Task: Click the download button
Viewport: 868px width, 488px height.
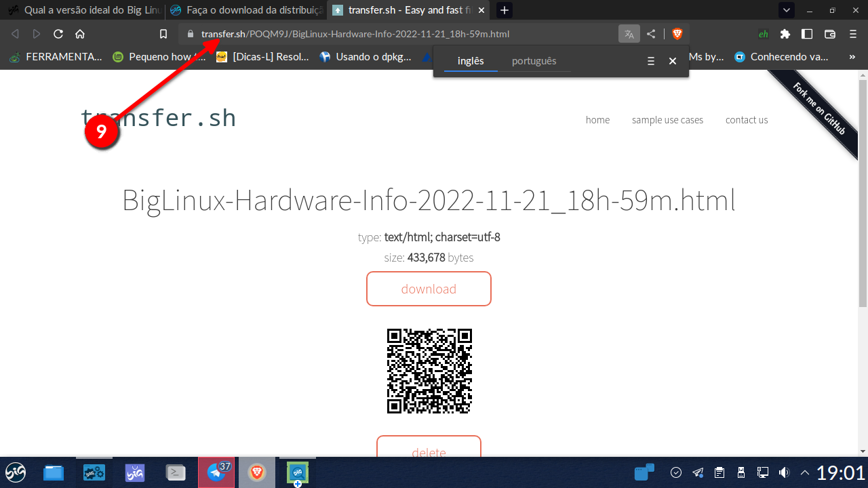Action: 429,289
